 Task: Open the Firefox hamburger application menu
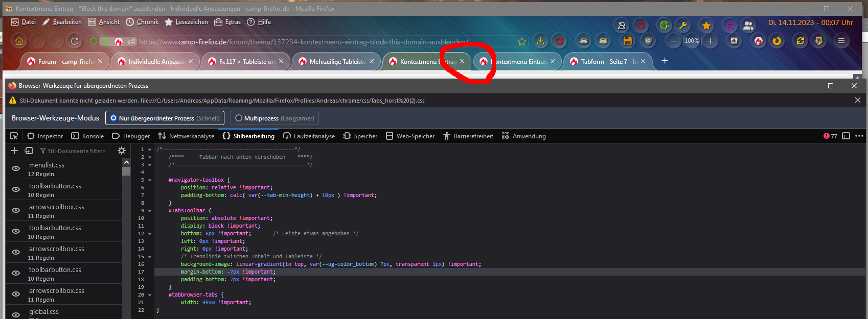pos(841,41)
